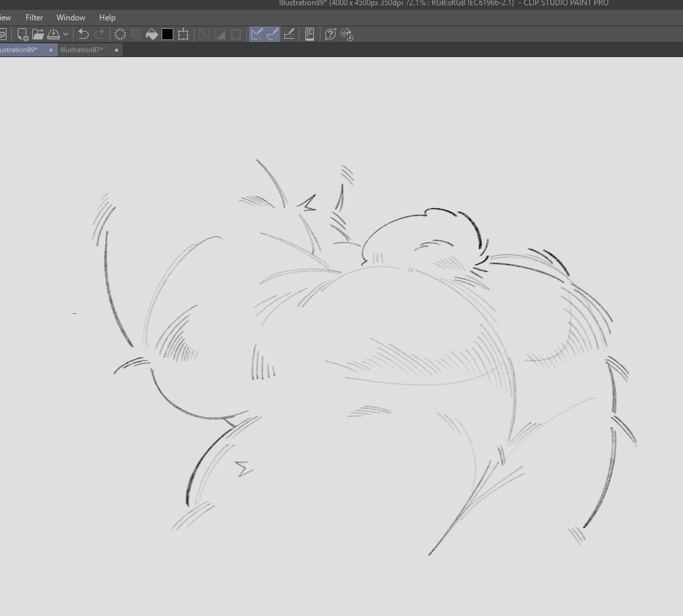Toggle Snap to Special Ruler
Image resolution: width=683 pixels, height=616 pixels.
[x=273, y=34]
